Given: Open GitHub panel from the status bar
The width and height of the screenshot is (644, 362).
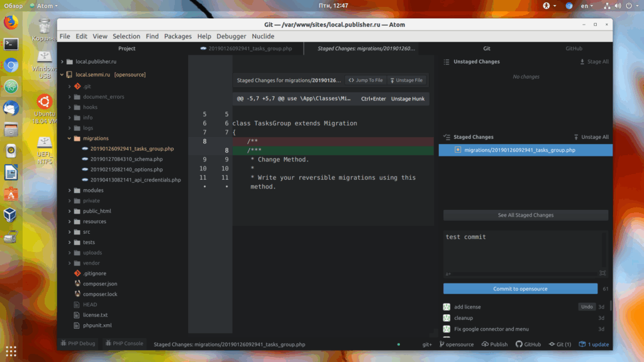Looking at the screenshot, I should tap(528, 344).
